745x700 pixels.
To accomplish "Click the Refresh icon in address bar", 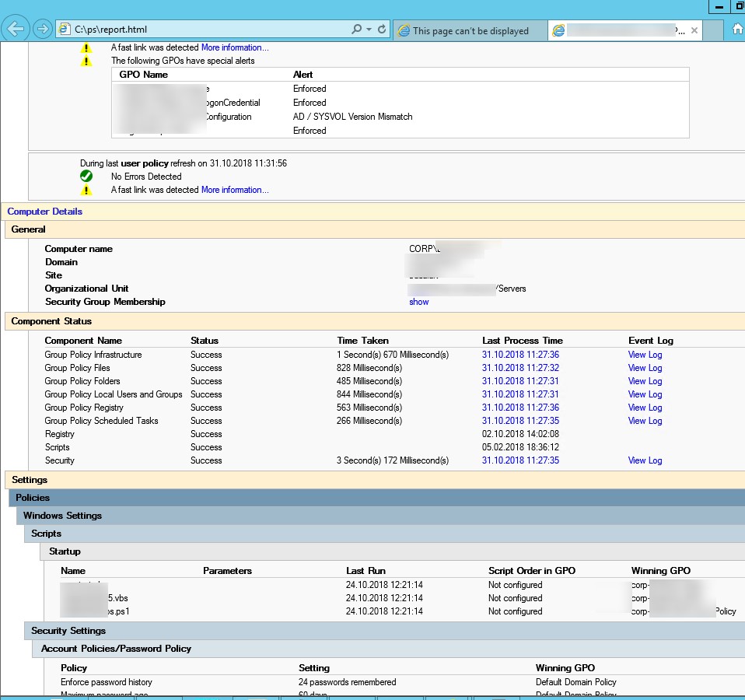I will click(x=382, y=30).
